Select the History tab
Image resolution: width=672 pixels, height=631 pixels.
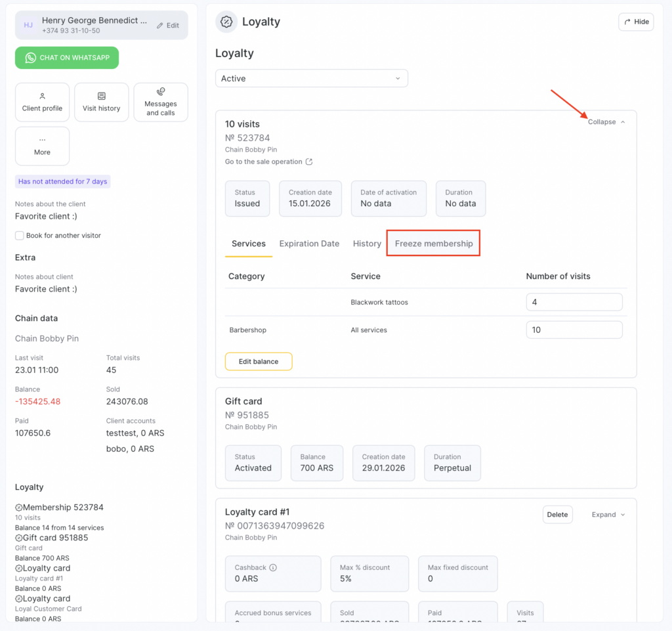(x=367, y=244)
